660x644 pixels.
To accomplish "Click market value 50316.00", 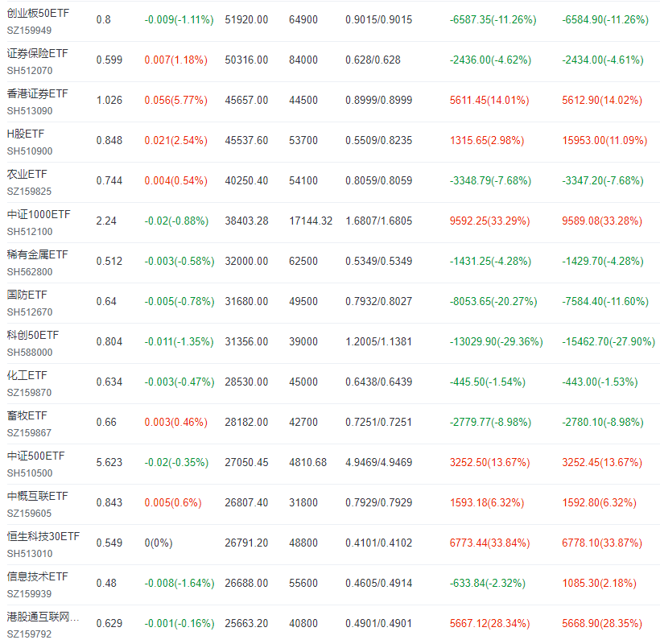I will coord(246,60).
